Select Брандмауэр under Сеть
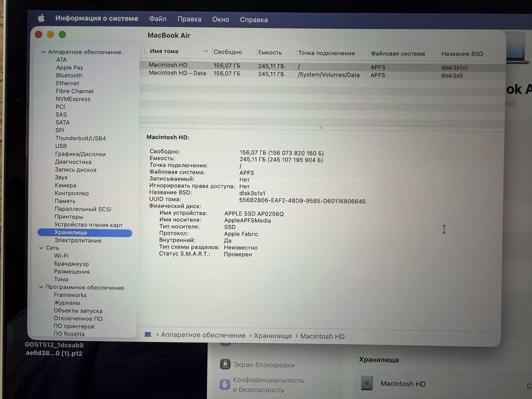The image size is (532, 399). tap(71, 263)
